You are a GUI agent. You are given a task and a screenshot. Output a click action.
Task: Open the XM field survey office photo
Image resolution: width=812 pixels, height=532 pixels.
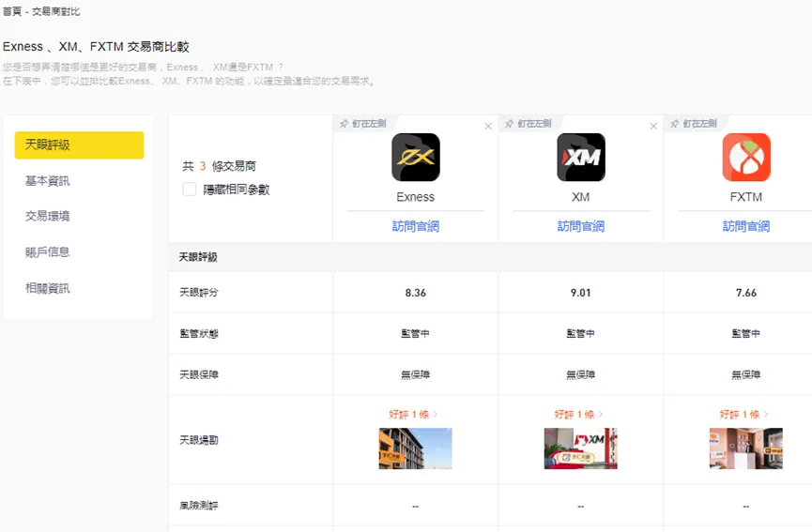(x=580, y=448)
